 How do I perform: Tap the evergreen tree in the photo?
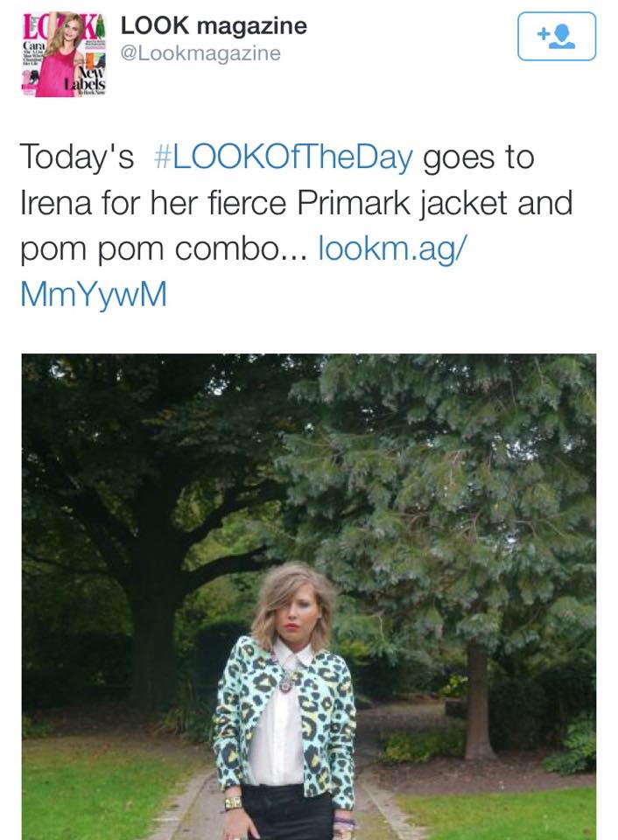point(455,490)
